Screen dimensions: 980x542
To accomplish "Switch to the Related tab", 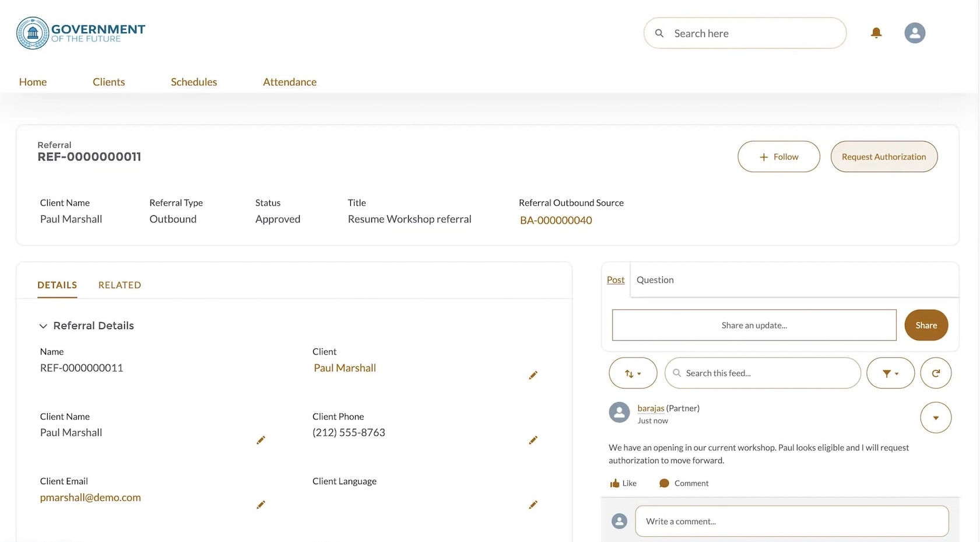I will [120, 285].
